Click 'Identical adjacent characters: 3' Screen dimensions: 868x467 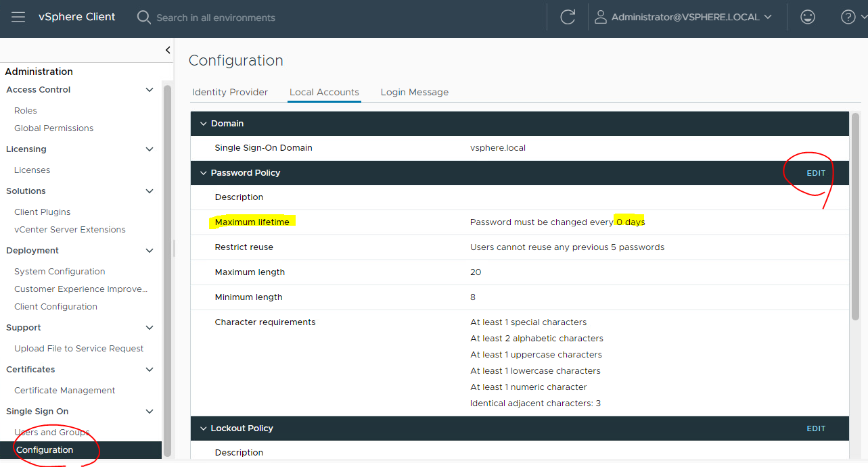click(535, 403)
